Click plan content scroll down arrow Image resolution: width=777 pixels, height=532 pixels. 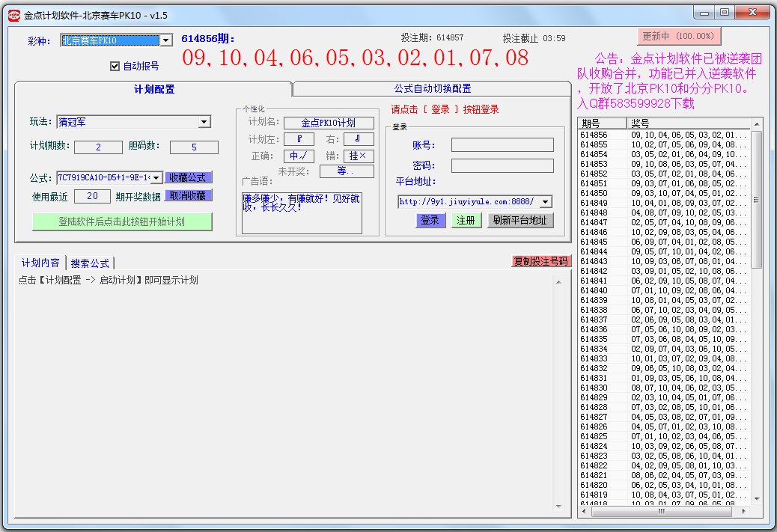[558, 507]
